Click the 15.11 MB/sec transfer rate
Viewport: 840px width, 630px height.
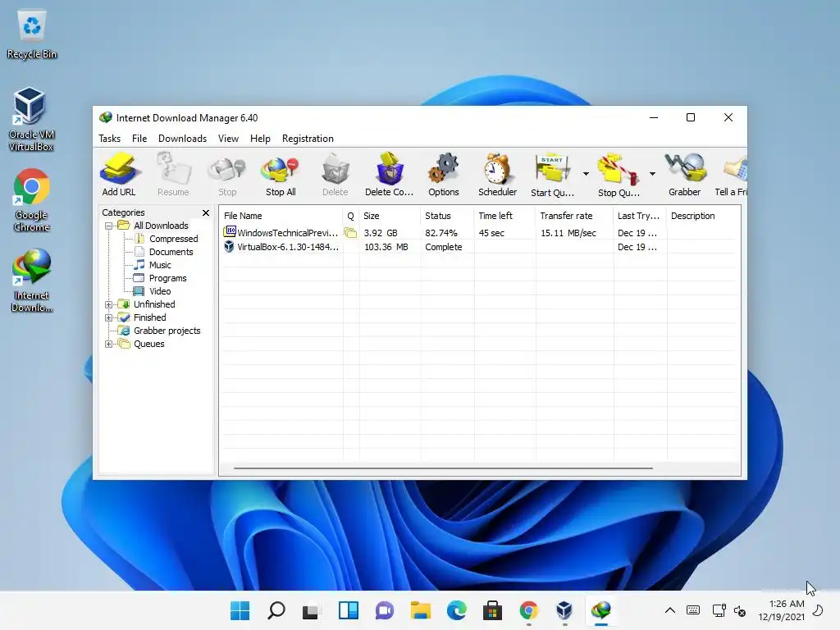(x=568, y=233)
